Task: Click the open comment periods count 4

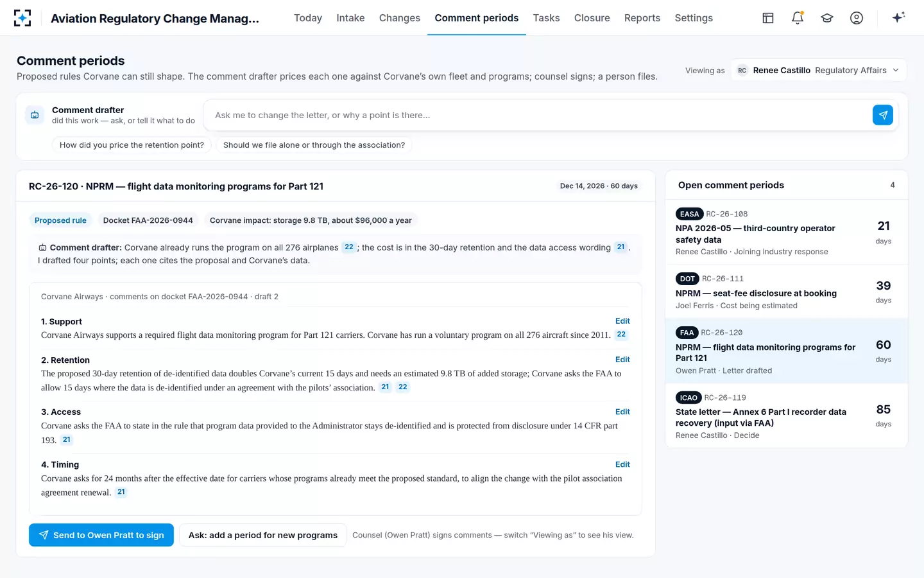Action: pos(893,185)
